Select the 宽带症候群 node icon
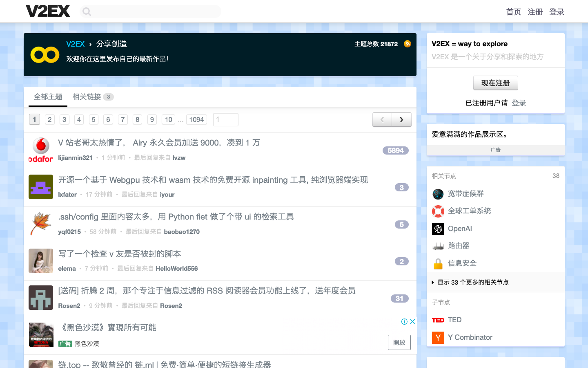The height and width of the screenshot is (368, 588). [x=438, y=194]
